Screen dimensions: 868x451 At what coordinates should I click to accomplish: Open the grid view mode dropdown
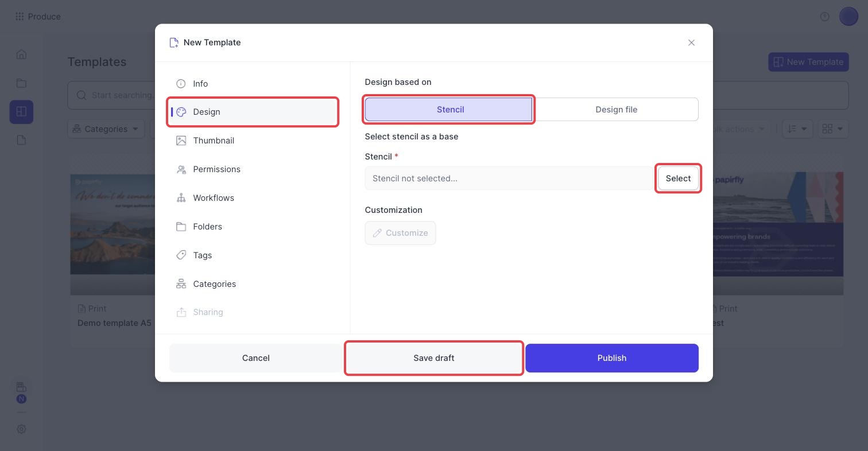click(833, 129)
